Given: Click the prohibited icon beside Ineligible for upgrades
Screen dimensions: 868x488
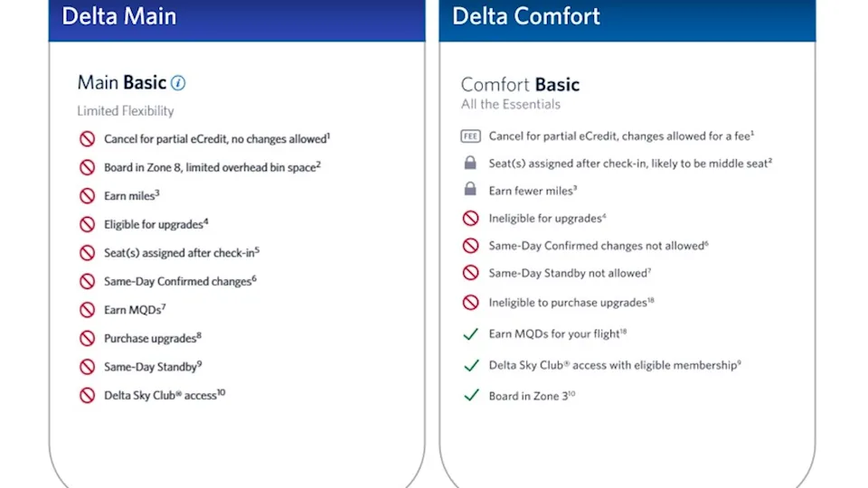Looking at the screenshot, I should pos(470,218).
